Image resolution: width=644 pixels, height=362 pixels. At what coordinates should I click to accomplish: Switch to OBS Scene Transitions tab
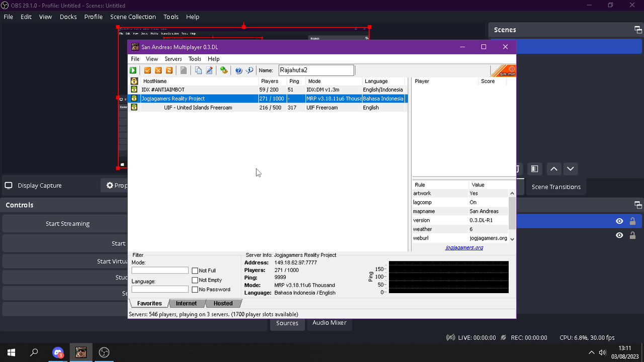556,187
